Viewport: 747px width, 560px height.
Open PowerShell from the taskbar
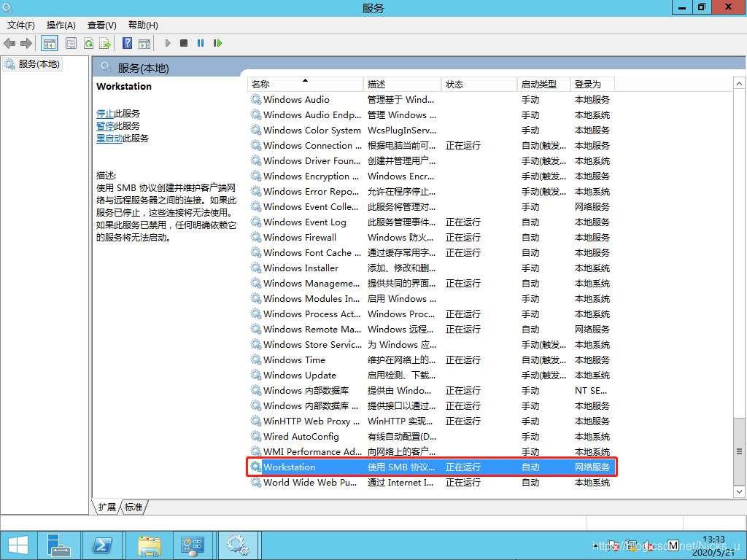[102, 545]
